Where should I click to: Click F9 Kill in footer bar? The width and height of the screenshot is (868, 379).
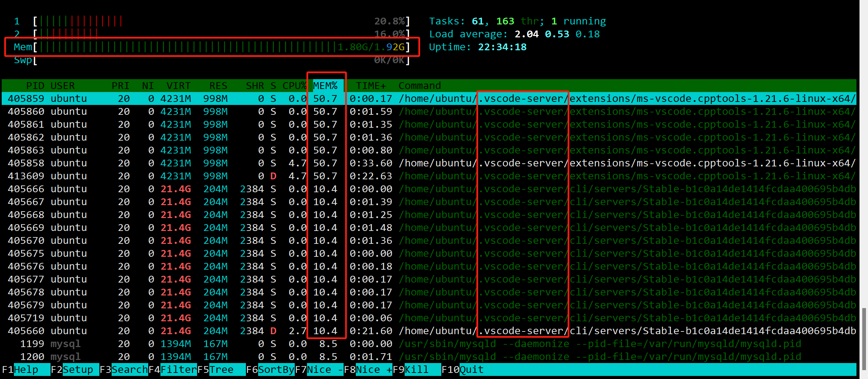417,369
